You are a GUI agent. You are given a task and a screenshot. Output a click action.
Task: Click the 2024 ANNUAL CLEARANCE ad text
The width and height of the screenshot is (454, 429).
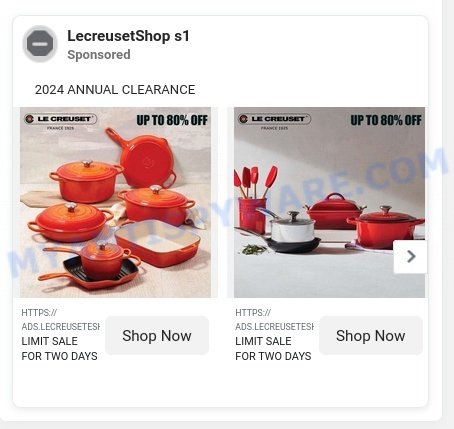tap(115, 90)
